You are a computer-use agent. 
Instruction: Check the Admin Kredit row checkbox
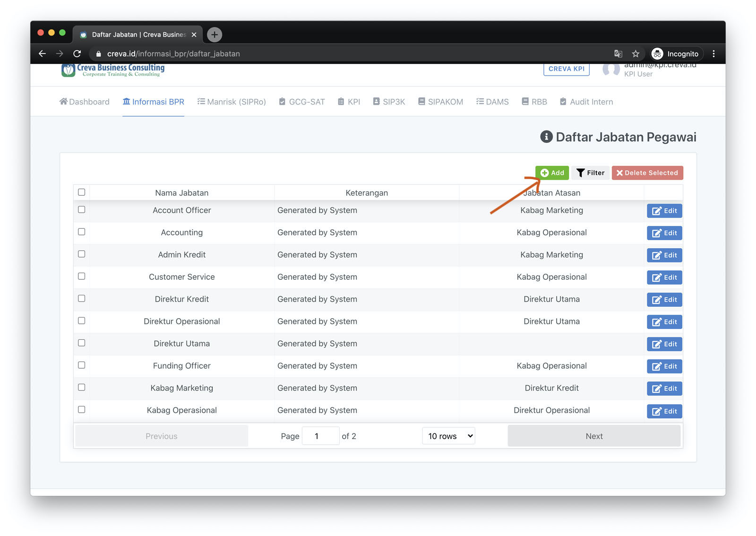[x=82, y=254]
